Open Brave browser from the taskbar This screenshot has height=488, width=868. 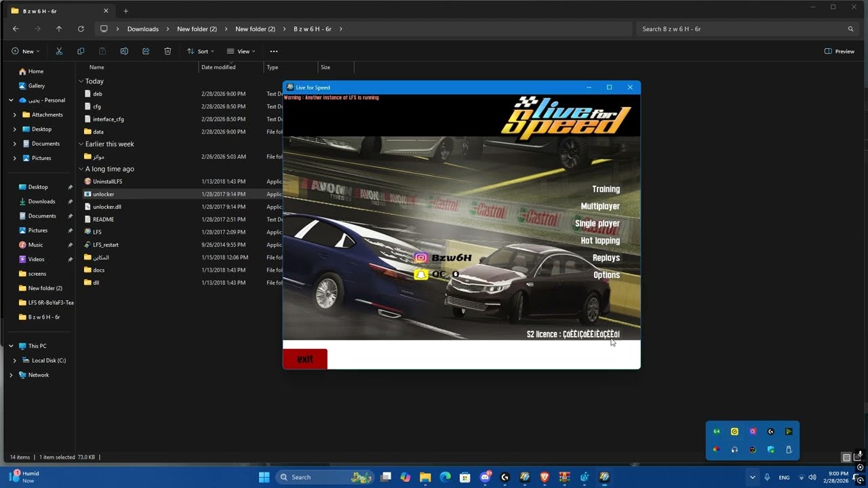click(545, 477)
